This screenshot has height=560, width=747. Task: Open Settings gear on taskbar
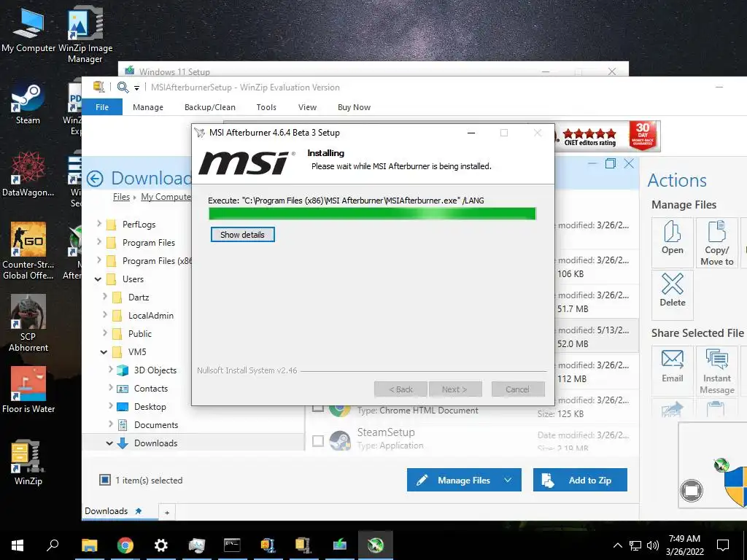[x=160, y=545]
